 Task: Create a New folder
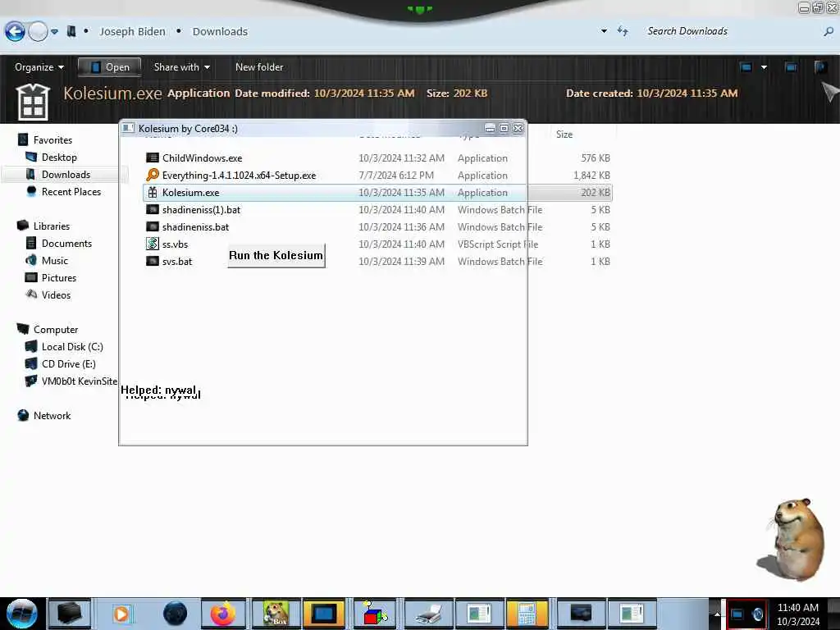pos(259,67)
